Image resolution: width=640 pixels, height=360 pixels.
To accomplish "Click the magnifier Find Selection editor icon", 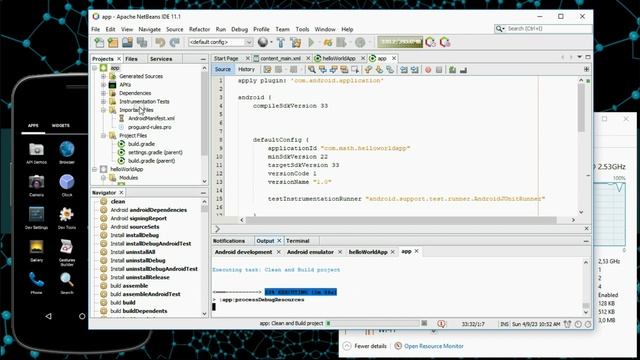I will (x=312, y=70).
